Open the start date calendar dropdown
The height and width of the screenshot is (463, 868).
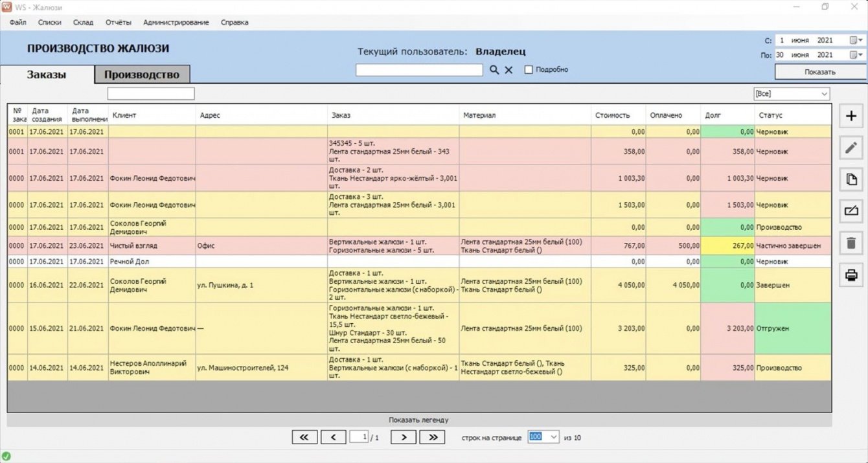856,40
